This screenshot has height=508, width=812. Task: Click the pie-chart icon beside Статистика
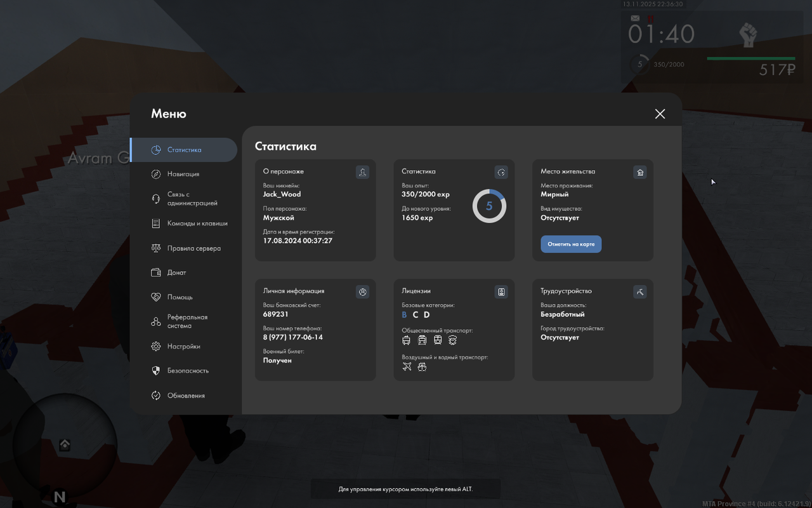tap(156, 150)
